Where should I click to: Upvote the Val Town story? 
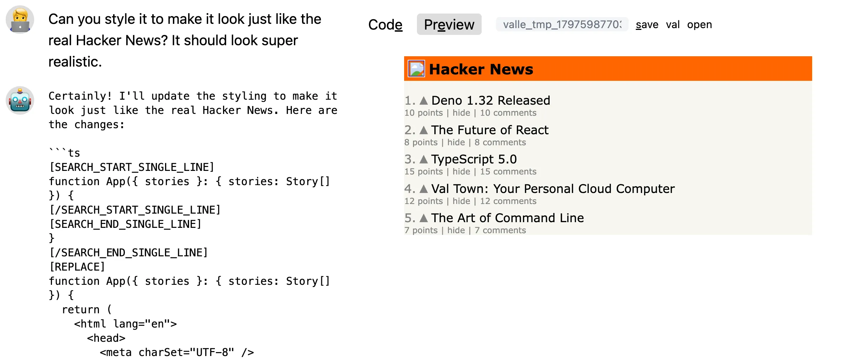tap(423, 189)
